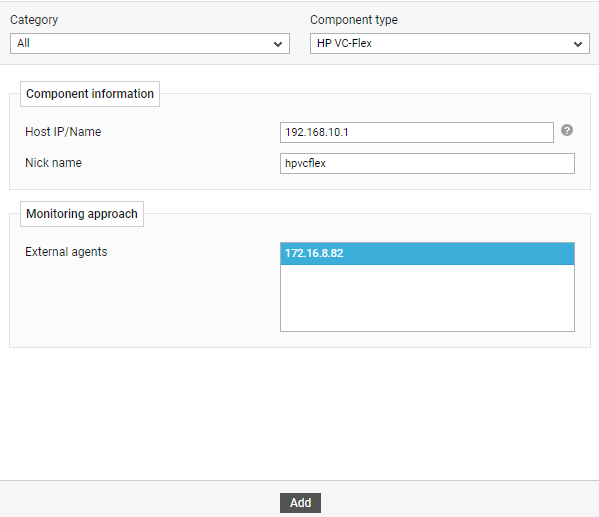The height and width of the screenshot is (517, 599).
Task: Click the help question mark icon
Action: tap(567, 130)
